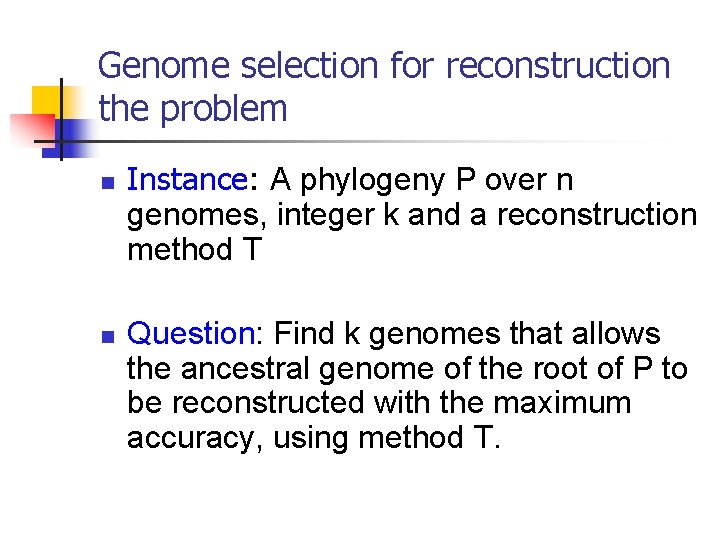Click the blue decorative square
720x540 pixels.
tap(72, 132)
